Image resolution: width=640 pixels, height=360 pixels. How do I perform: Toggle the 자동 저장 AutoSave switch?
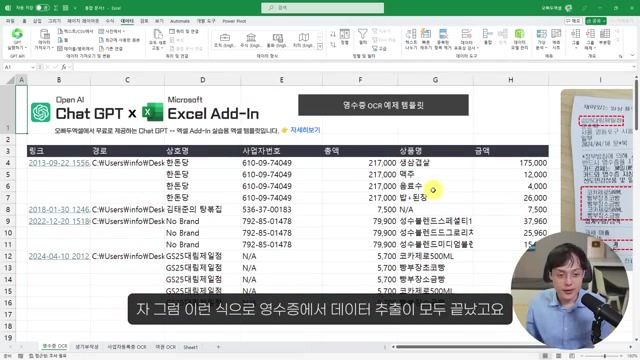pos(42,8)
